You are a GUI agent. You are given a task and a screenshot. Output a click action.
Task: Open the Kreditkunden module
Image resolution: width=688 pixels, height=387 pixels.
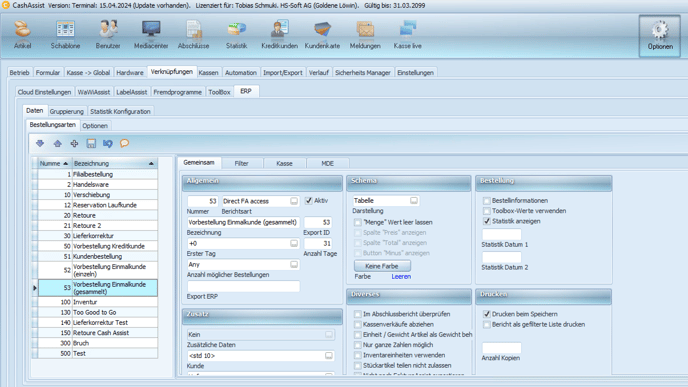coord(280,34)
